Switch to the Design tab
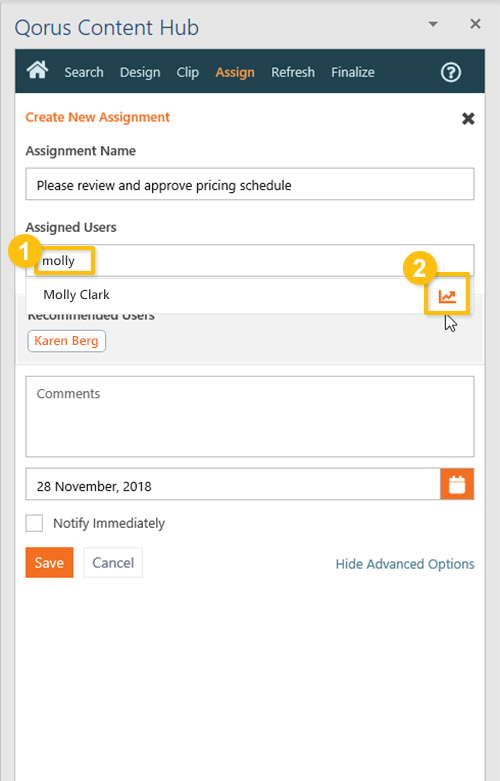 coord(140,72)
